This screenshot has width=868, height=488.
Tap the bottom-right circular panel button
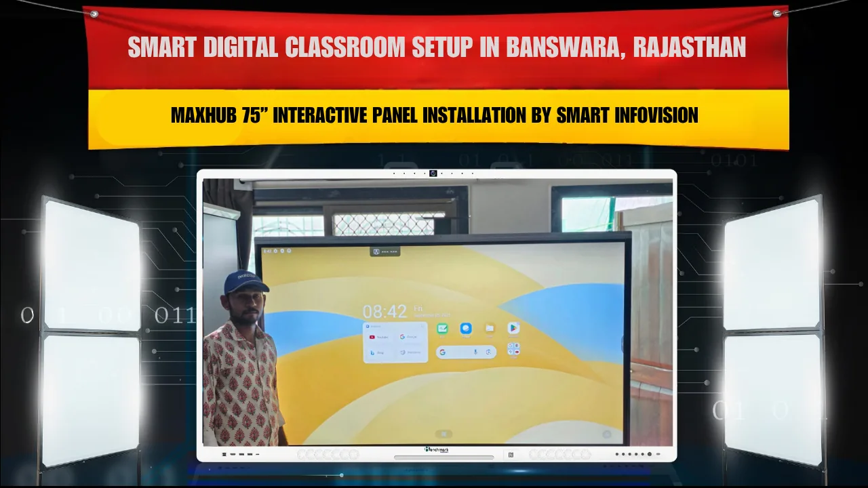607,434
